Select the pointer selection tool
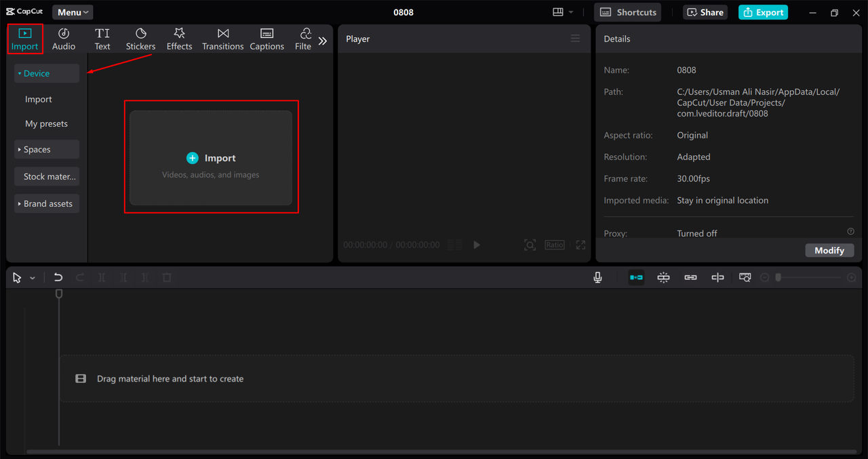868x459 pixels. [17, 278]
